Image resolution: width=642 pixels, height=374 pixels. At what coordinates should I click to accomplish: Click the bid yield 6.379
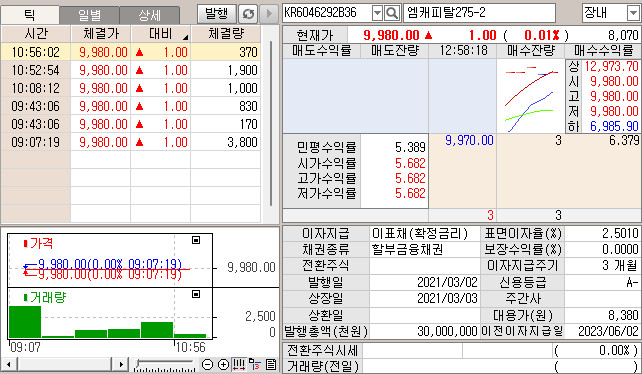point(624,141)
